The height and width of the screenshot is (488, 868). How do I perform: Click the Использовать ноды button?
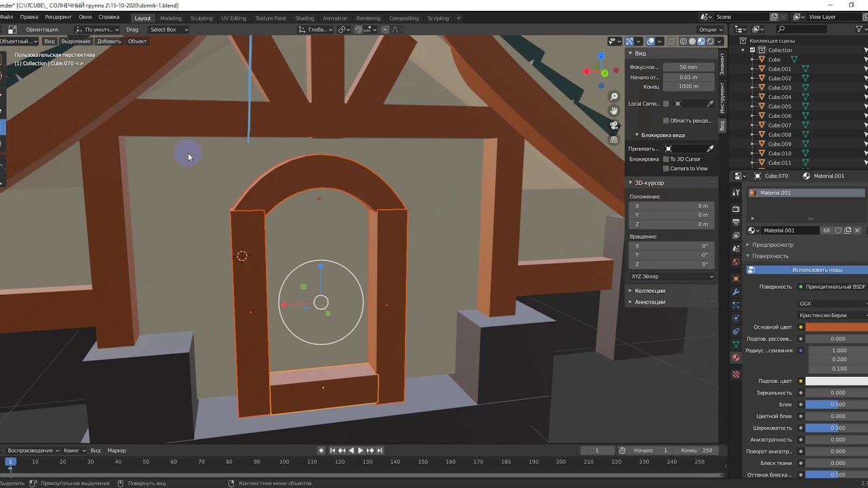816,270
